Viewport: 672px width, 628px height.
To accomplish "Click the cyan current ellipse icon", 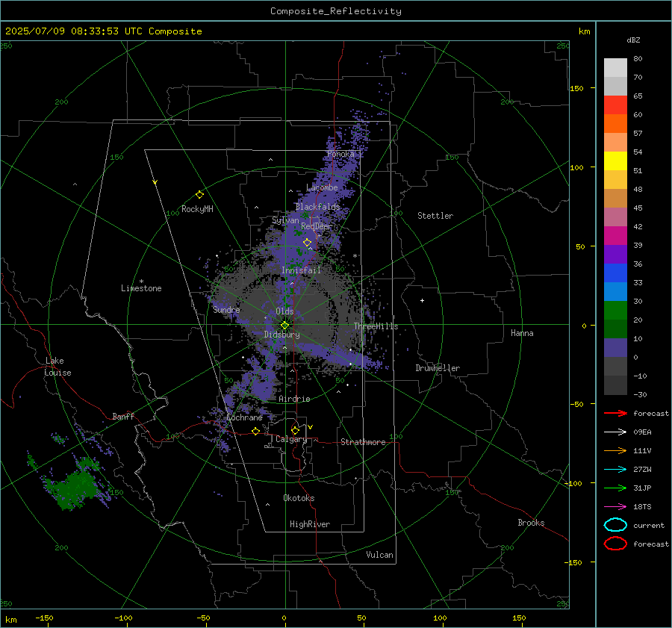I will tap(615, 525).
